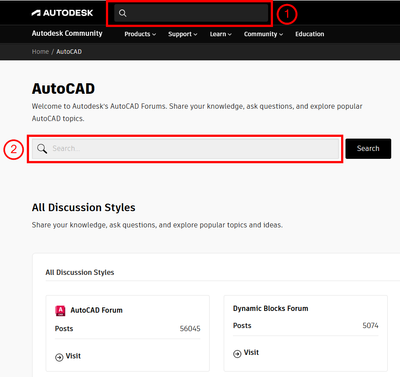Click the arrow icon beside AutoCAD Forum Visit
400x377 pixels.
point(59,357)
